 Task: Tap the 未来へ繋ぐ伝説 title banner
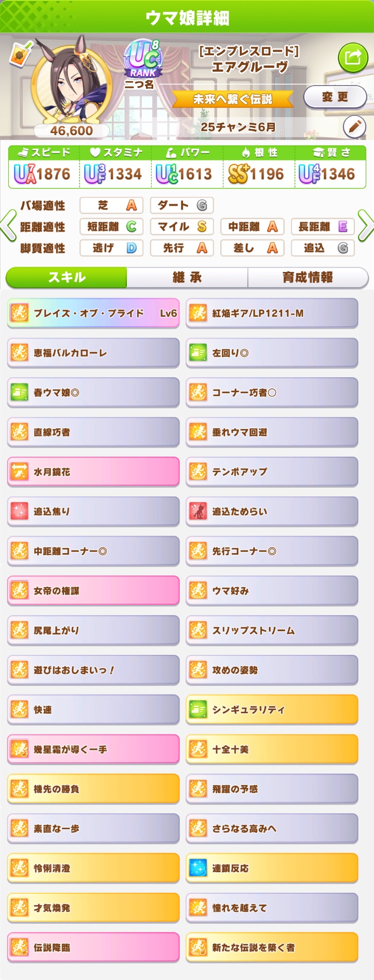pos(233,99)
